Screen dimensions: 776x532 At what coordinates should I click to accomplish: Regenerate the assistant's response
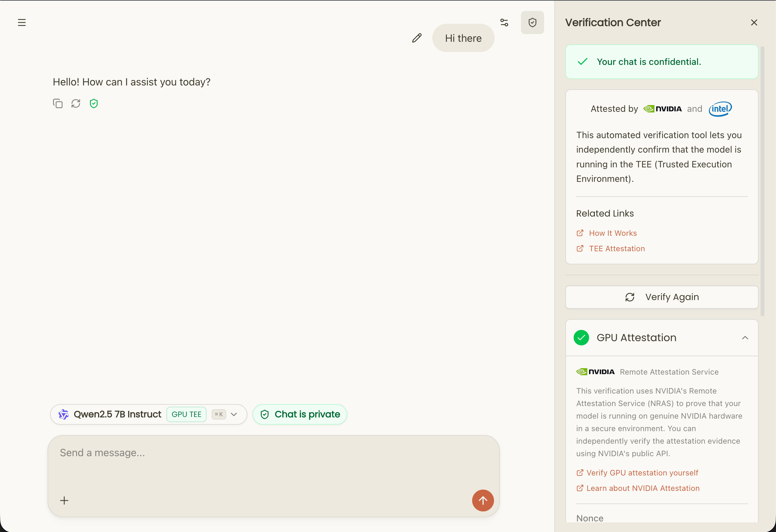pyautogui.click(x=76, y=103)
